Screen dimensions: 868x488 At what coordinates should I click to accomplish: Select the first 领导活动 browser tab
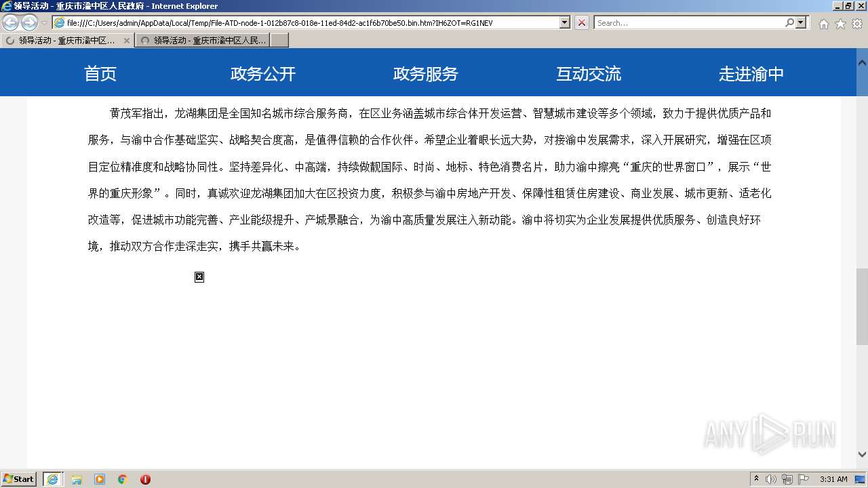67,40
